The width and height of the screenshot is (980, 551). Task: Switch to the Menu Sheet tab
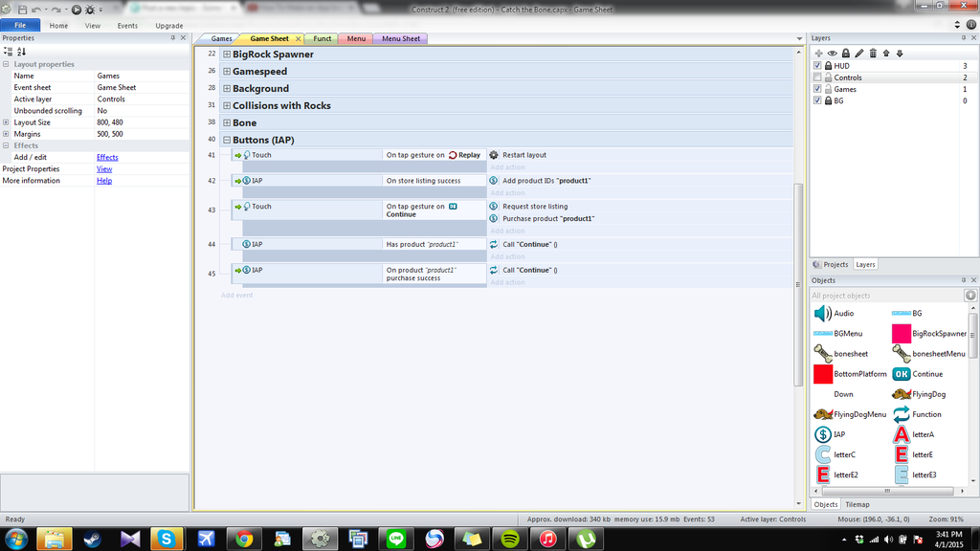click(x=401, y=39)
